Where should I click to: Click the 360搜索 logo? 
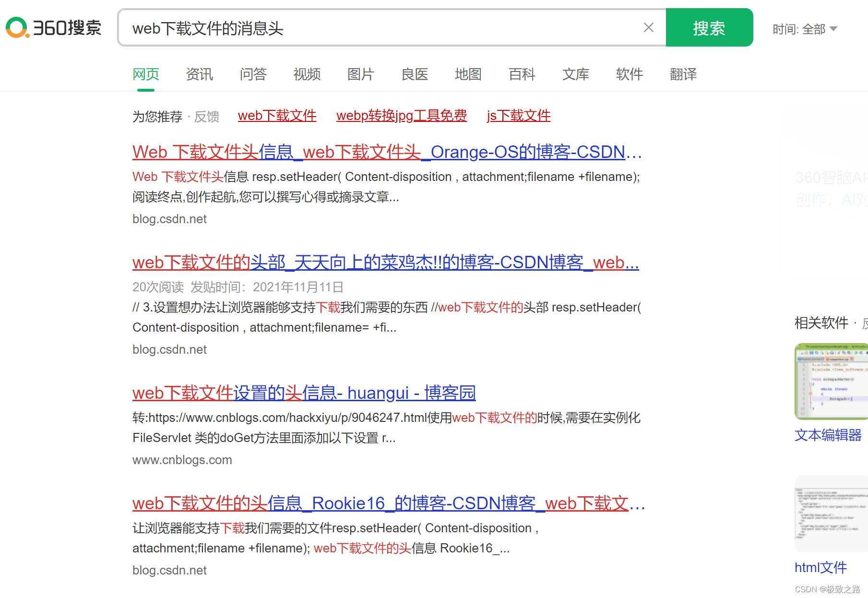tap(54, 28)
